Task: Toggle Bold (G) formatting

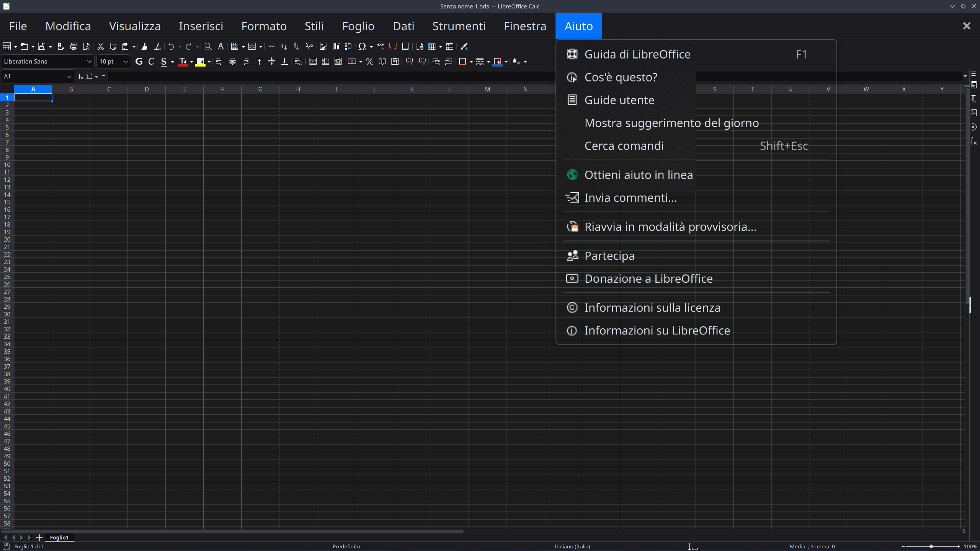Action: click(139, 61)
